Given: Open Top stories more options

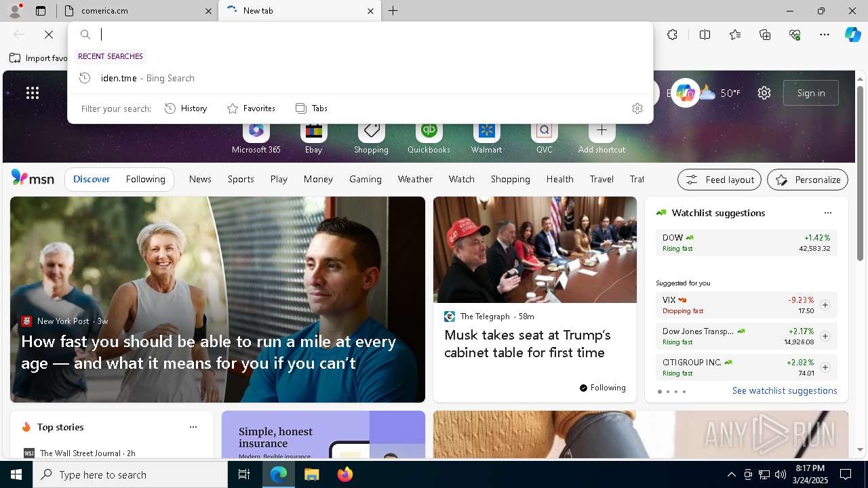Looking at the screenshot, I should click(193, 427).
